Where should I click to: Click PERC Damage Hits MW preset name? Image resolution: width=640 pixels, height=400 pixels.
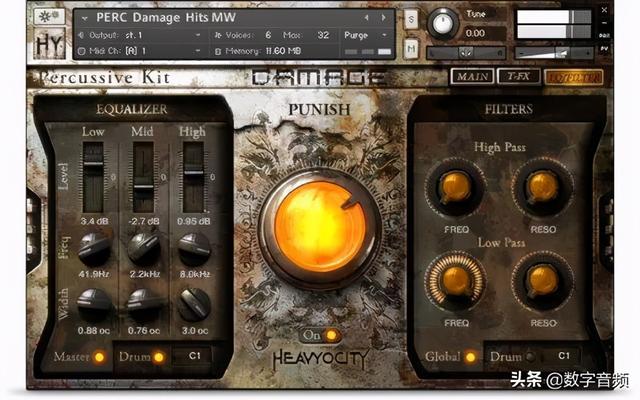[x=166, y=18]
